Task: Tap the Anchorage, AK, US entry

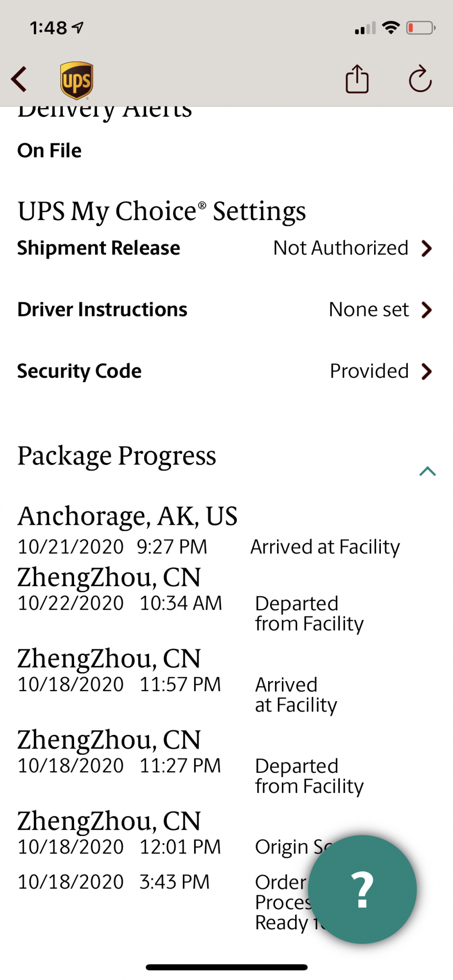Action: tap(127, 516)
